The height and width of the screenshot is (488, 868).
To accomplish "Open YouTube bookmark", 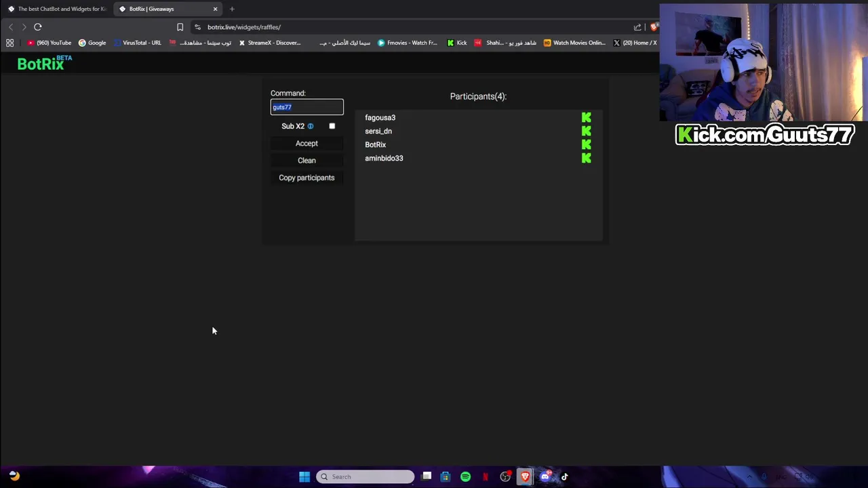I will pyautogui.click(x=49, y=43).
